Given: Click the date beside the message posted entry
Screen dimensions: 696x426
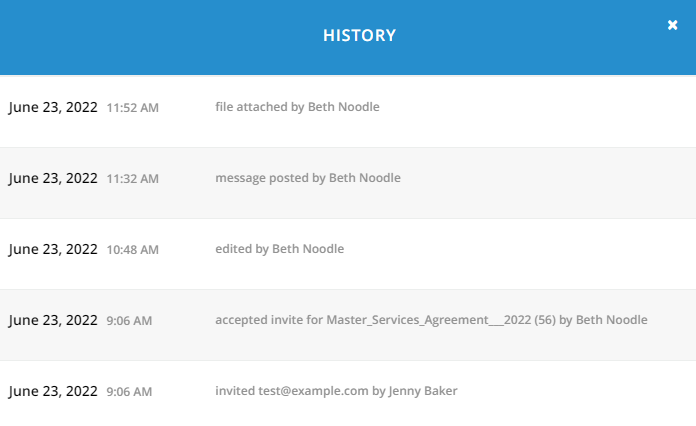Looking at the screenshot, I should click(x=53, y=178).
